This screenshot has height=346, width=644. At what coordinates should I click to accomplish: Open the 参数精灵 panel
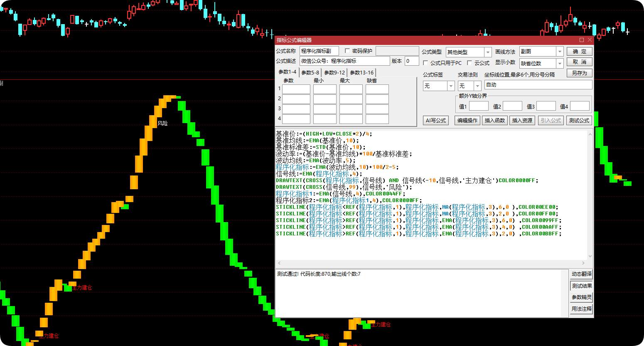pos(582,297)
